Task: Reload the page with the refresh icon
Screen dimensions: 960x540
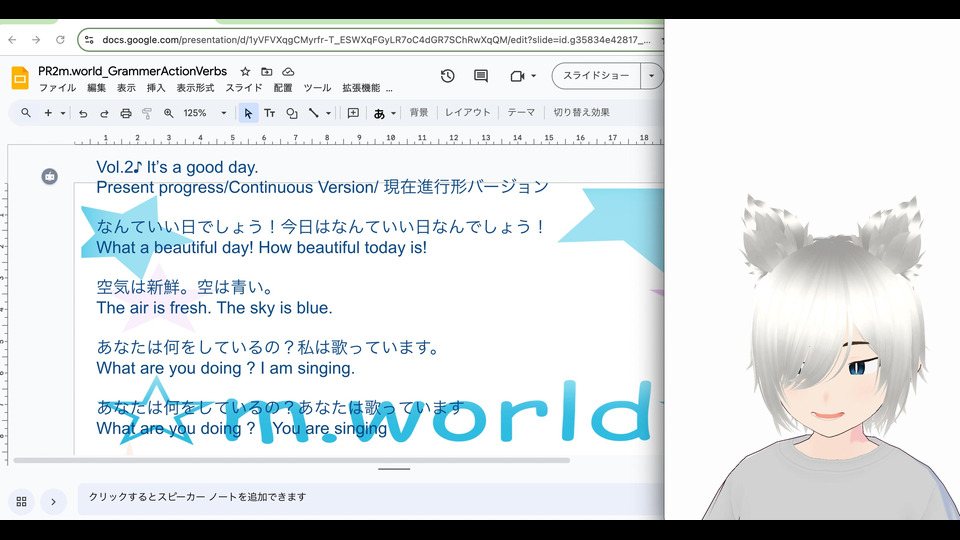Action: click(60, 40)
